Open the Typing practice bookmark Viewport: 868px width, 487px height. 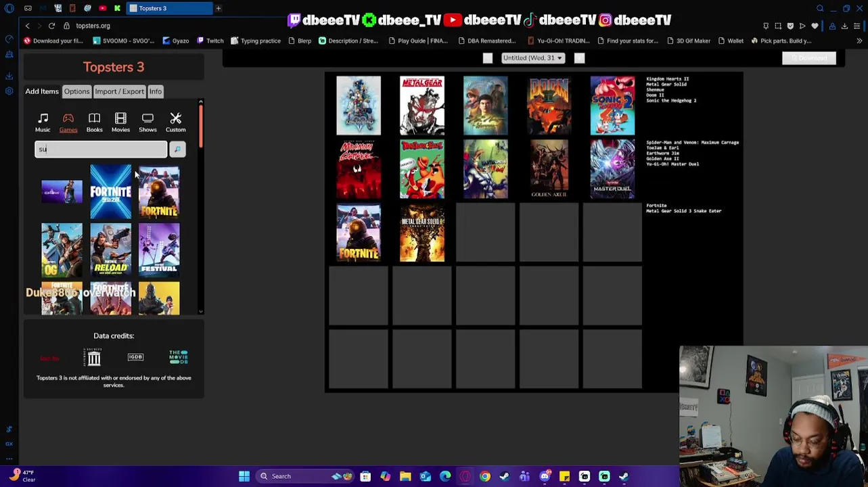[255, 41]
